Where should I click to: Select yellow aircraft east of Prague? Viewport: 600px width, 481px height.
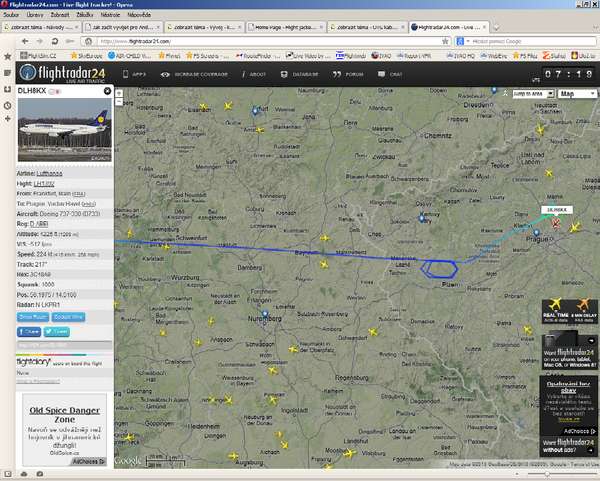(x=575, y=228)
